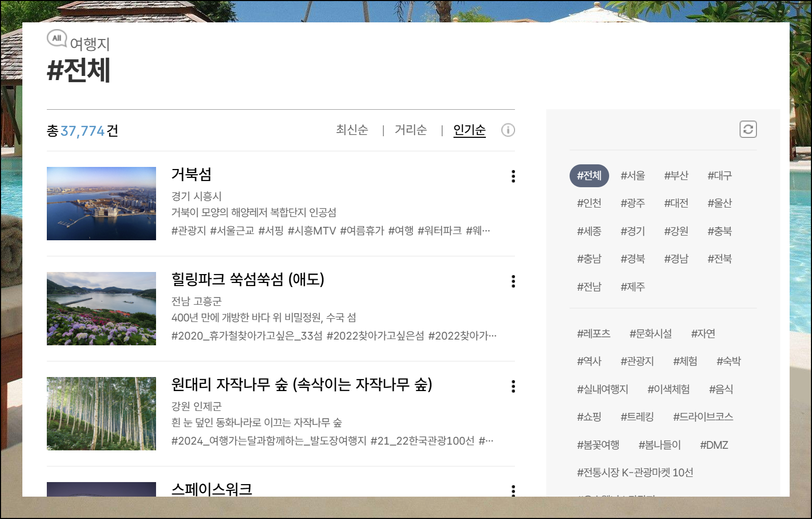Select the #대구 region tag
The height and width of the screenshot is (519, 812).
[720, 176]
